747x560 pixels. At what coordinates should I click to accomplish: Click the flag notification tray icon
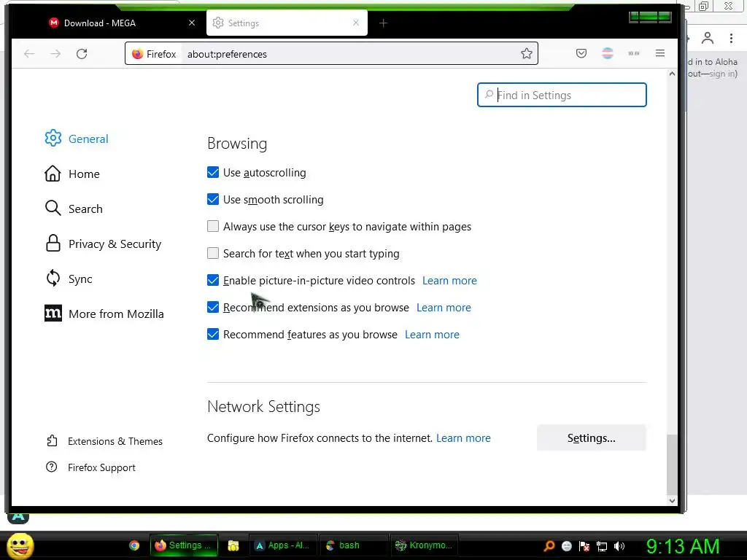pos(584,546)
